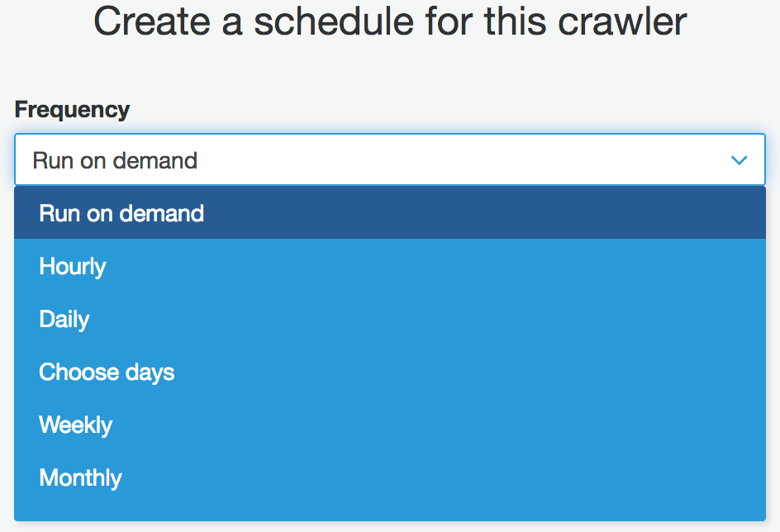This screenshot has height=532, width=780.
Task: Click the Frequency field label
Action: (73, 109)
